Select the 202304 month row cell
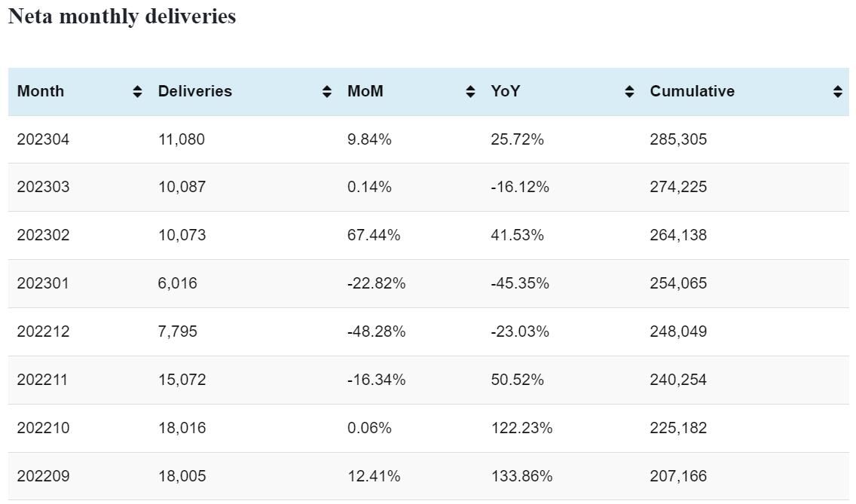 pyautogui.click(x=43, y=139)
